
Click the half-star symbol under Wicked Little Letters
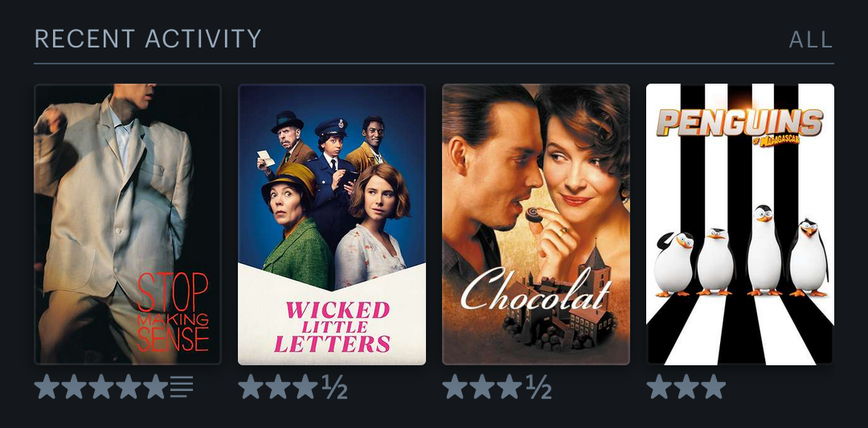pyautogui.click(x=335, y=386)
